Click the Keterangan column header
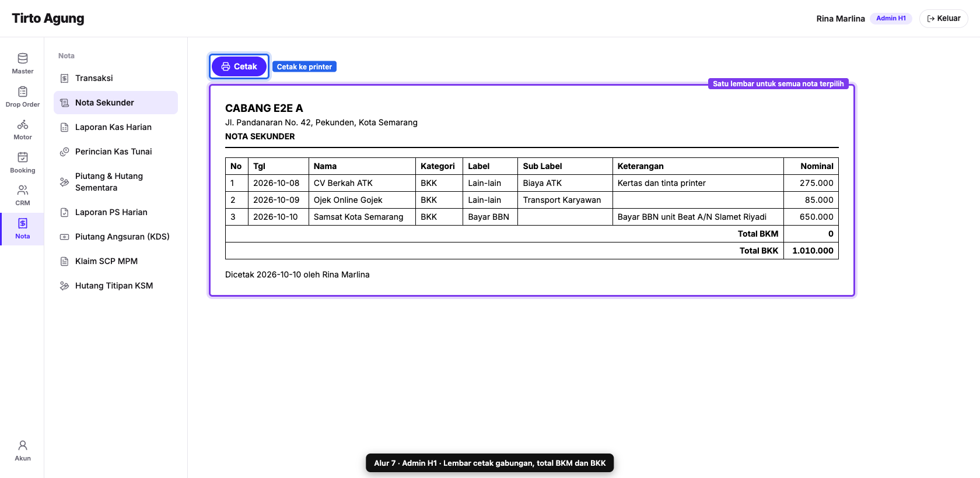 (698, 166)
